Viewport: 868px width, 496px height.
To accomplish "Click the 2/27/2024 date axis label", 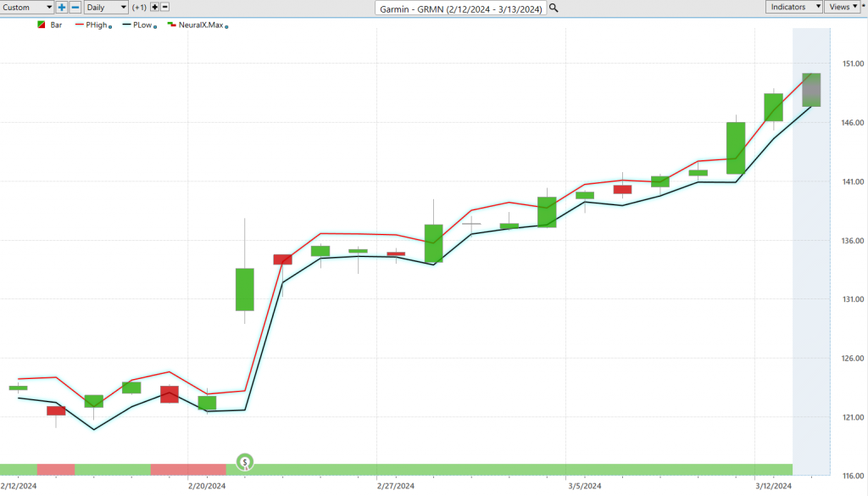I will pos(396,486).
